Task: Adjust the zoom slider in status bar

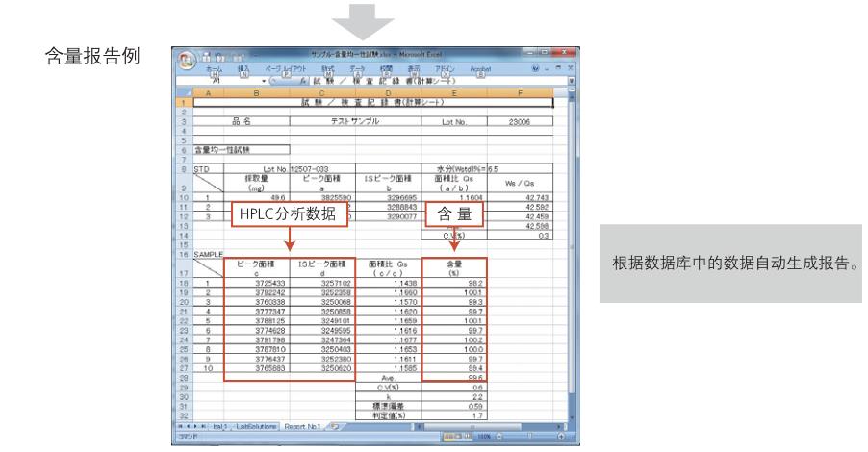Action: point(530,437)
